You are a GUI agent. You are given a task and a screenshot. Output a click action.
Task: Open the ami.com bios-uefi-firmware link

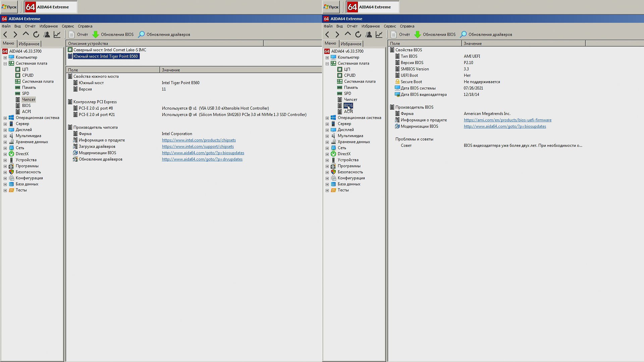507,120
